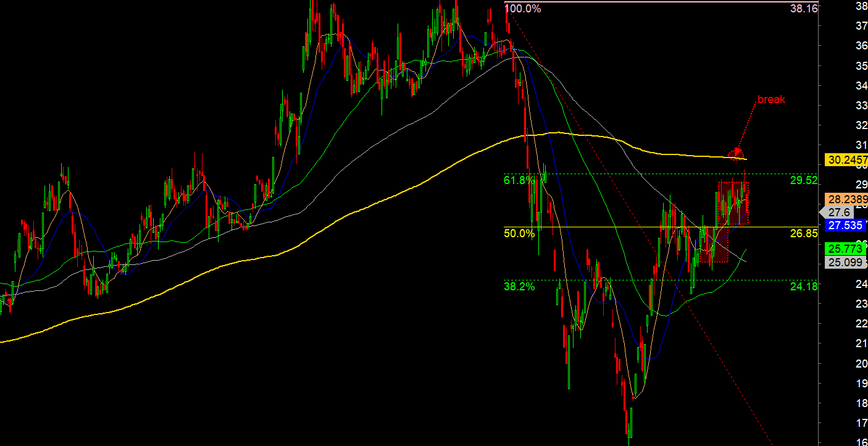Click the 23 price axis label
Image resolution: width=868 pixels, height=446 pixels.
[x=862, y=304]
